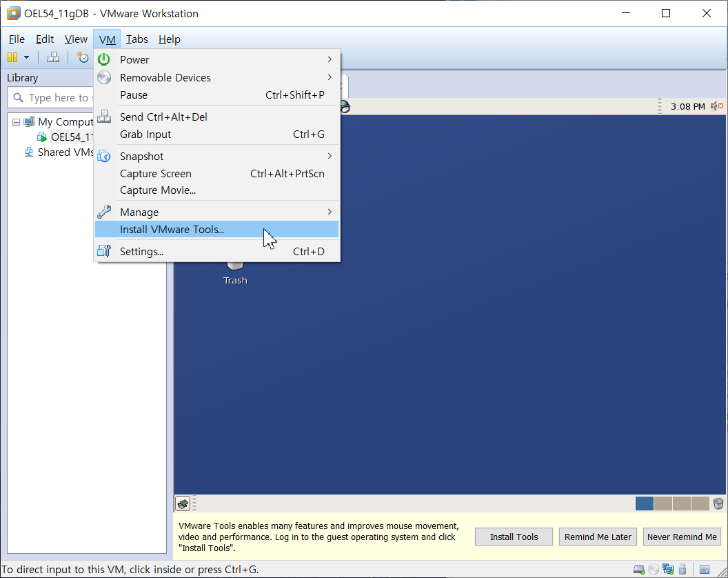Click the Install Tools button
This screenshot has width=728, height=578.
point(514,537)
